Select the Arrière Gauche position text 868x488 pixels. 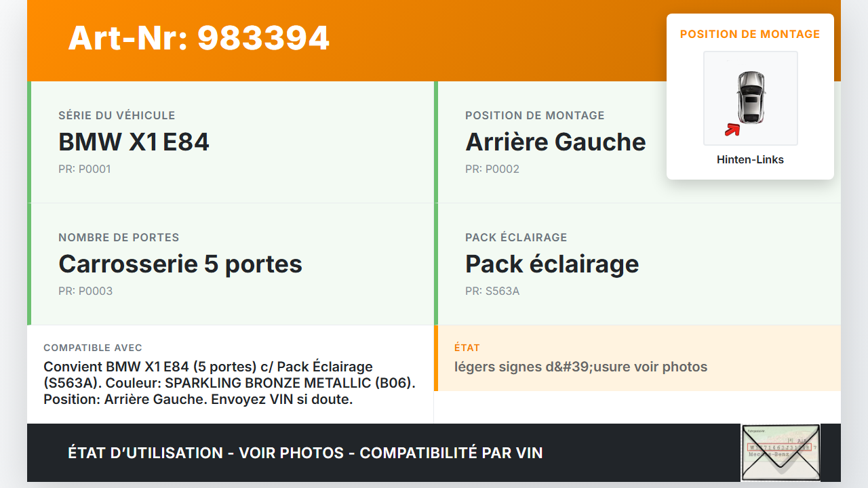click(x=555, y=142)
